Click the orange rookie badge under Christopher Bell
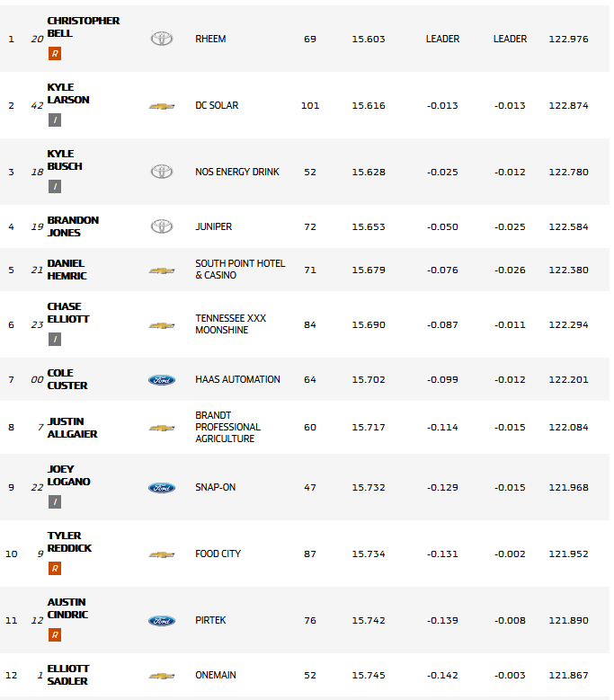614x700 pixels. coord(55,53)
